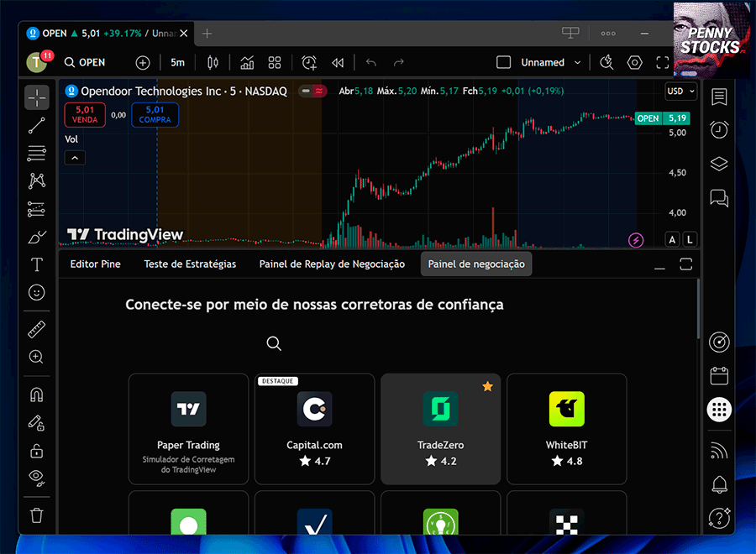Open the news feed broadcast icon
Screen dimensions: 756x554
pyautogui.click(x=719, y=451)
